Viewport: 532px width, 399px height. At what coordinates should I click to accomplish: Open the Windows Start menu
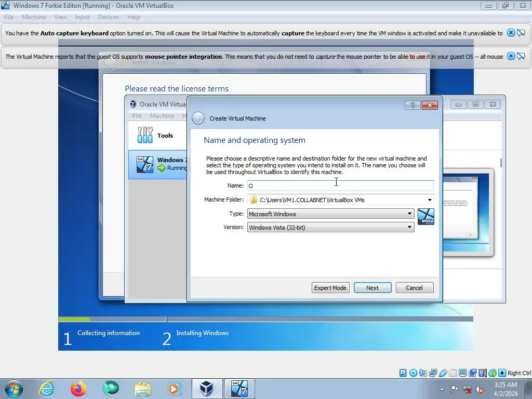click(x=14, y=389)
